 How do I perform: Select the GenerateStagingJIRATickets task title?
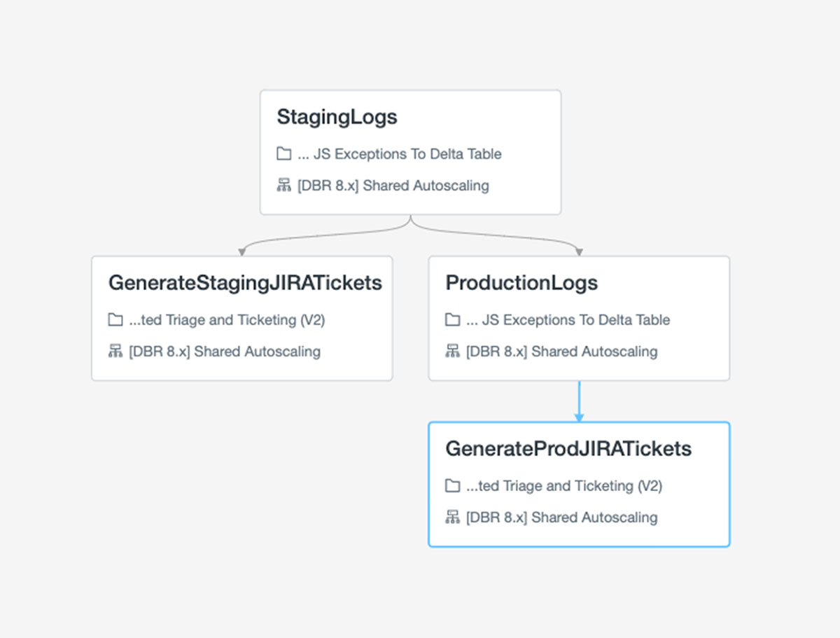click(245, 283)
